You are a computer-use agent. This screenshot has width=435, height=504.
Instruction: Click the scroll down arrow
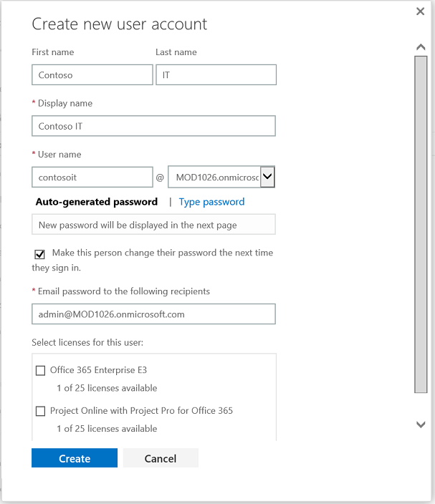pyautogui.click(x=421, y=425)
